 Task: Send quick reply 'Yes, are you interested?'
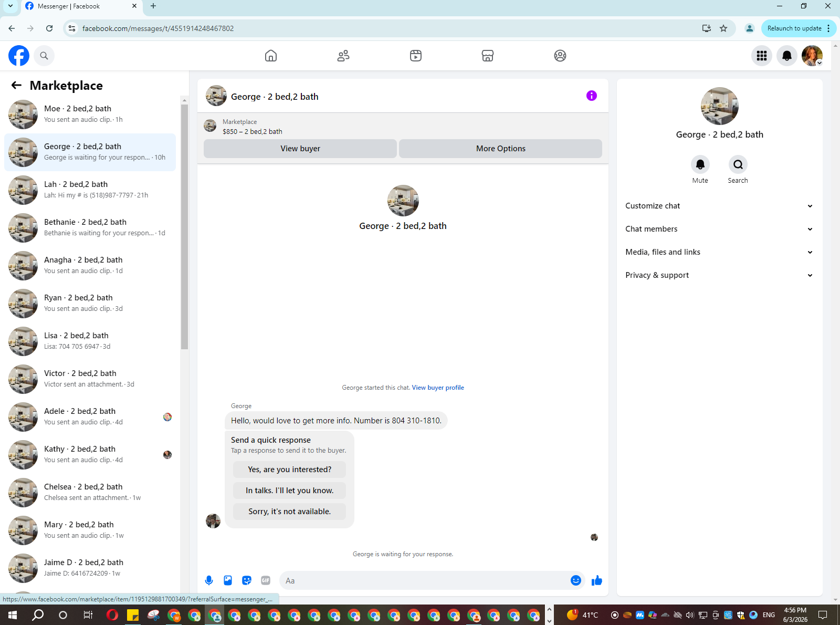(x=289, y=470)
